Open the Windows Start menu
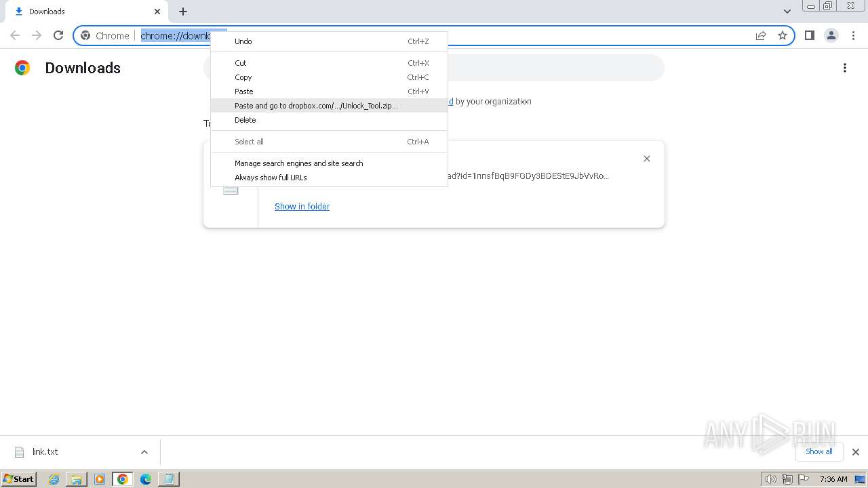 tap(19, 479)
